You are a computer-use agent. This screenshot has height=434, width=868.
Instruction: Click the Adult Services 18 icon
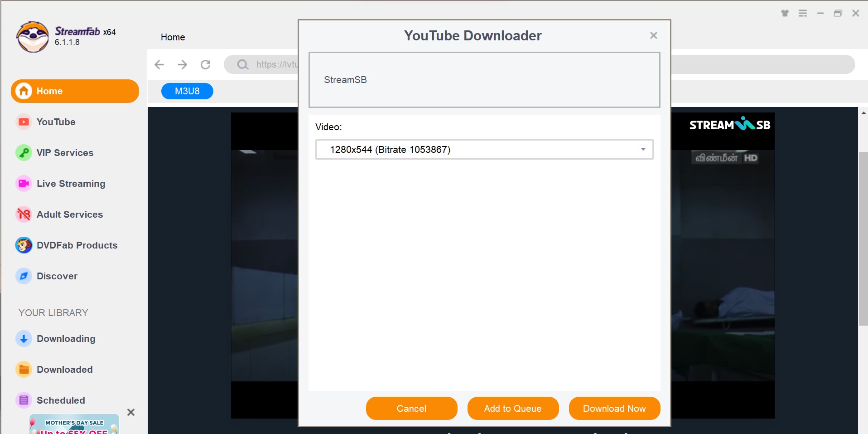click(24, 215)
